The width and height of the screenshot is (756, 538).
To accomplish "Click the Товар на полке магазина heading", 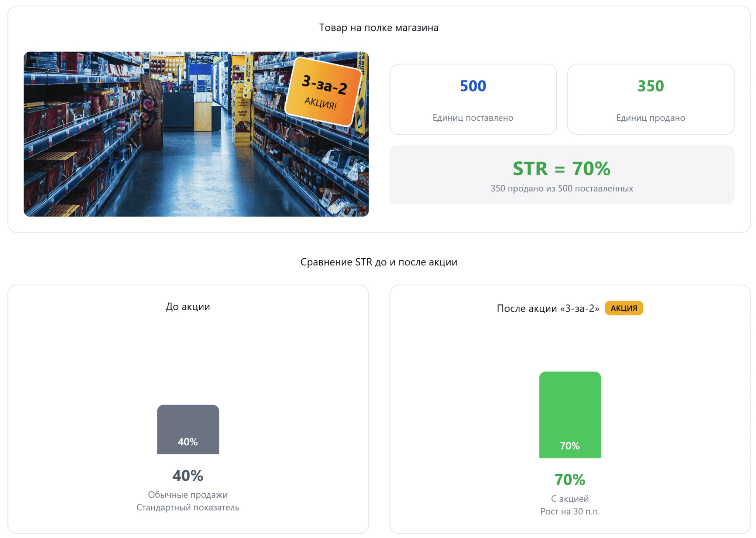I will tap(379, 28).
